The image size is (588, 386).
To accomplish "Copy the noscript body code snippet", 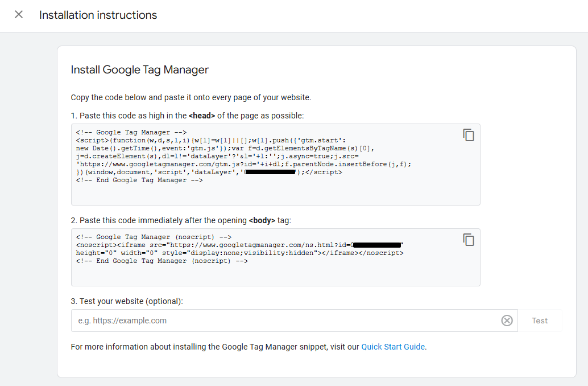I will [469, 240].
